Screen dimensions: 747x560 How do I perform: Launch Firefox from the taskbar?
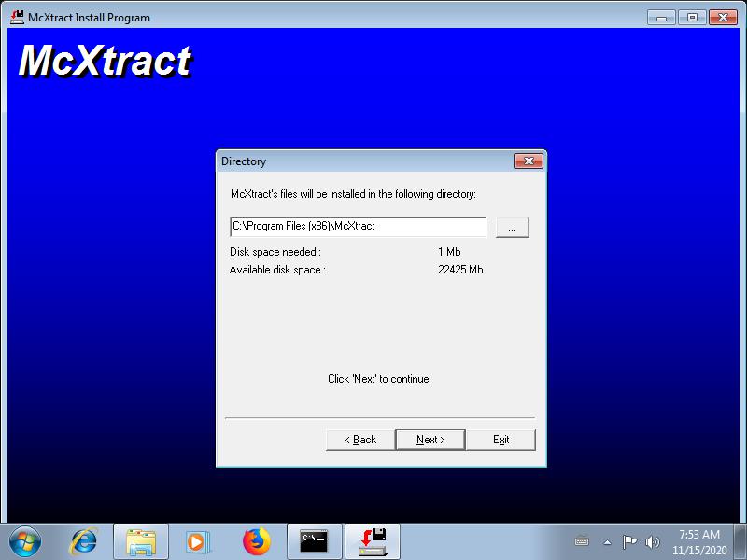[256, 541]
